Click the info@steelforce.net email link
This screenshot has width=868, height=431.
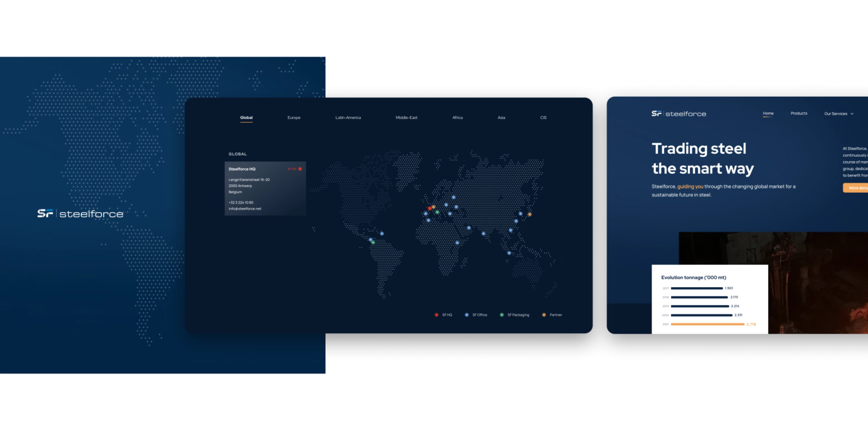[x=245, y=209]
